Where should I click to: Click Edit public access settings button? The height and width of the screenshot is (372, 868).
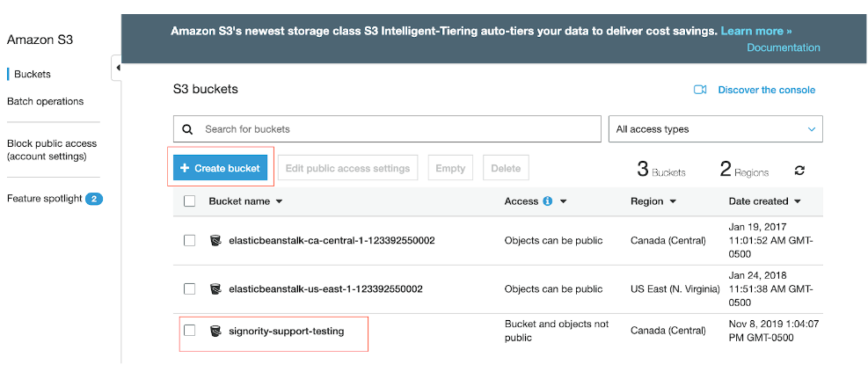[347, 168]
